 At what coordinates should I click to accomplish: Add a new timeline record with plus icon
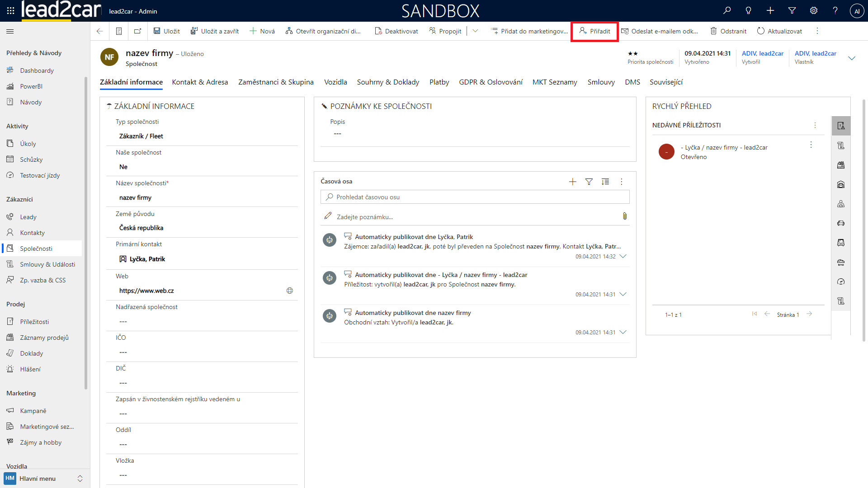tap(572, 182)
